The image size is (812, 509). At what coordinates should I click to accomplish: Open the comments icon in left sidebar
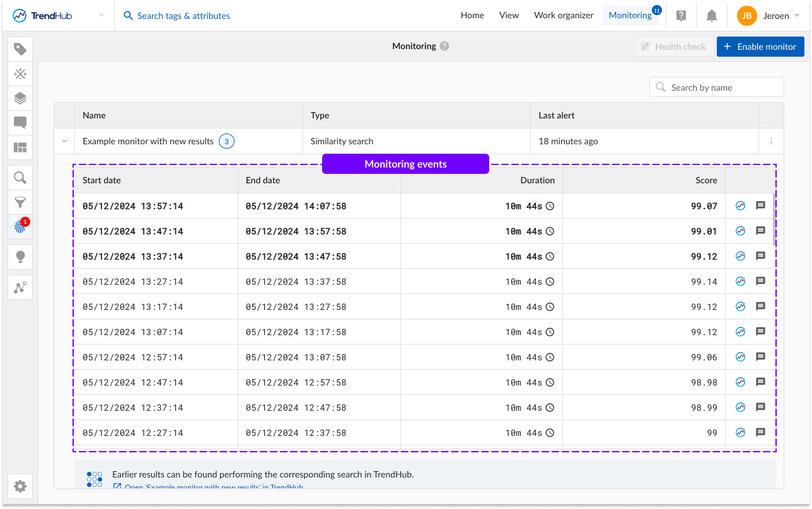coord(20,123)
